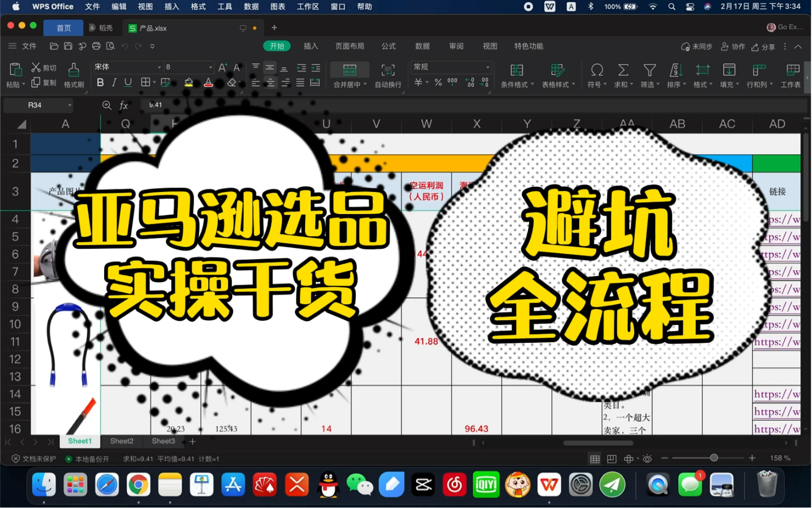812x508 pixels.
Task: Switch to normal view in status bar
Action: [x=595, y=459]
